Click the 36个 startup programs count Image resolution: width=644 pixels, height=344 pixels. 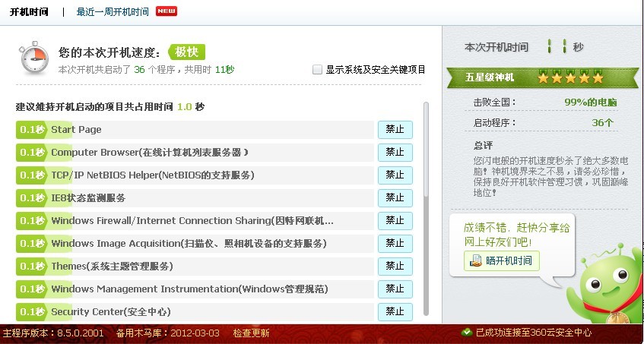[x=602, y=122]
